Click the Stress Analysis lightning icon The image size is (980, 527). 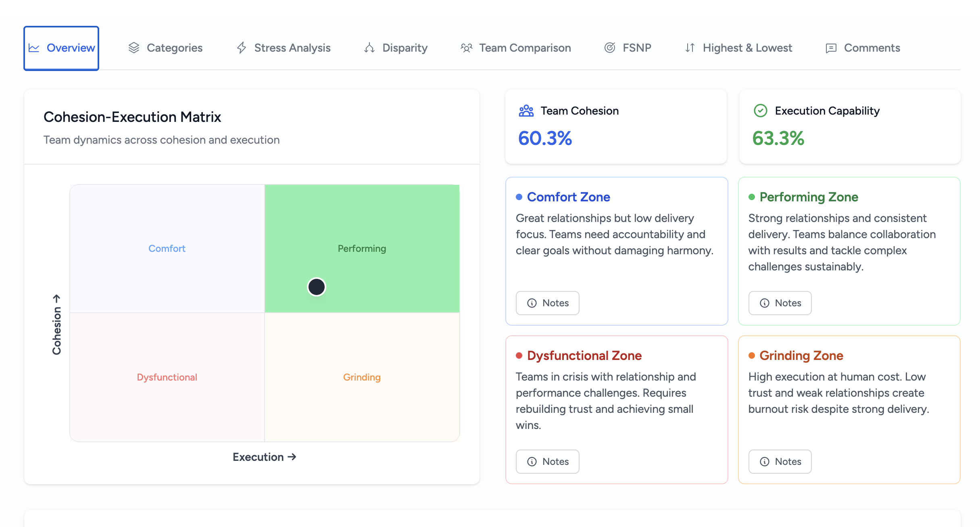(242, 48)
